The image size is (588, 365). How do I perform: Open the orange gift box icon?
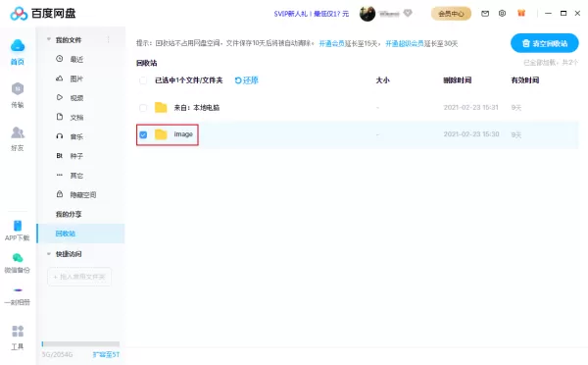click(x=521, y=13)
